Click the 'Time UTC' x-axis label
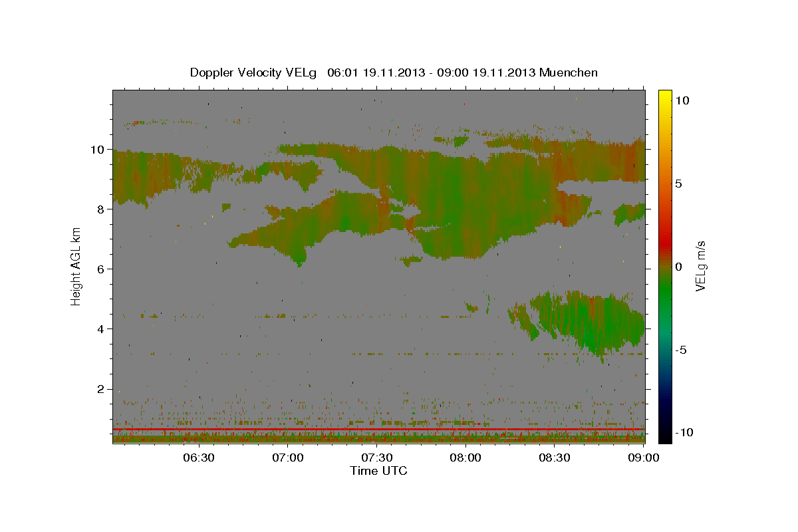 (378, 471)
